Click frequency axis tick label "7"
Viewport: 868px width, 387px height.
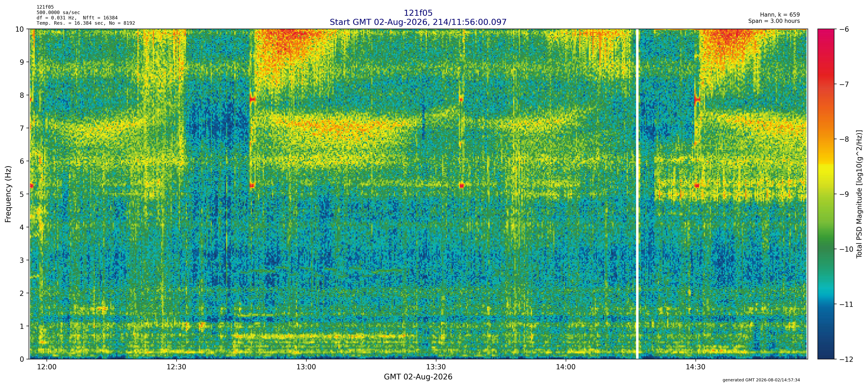click(x=22, y=128)
